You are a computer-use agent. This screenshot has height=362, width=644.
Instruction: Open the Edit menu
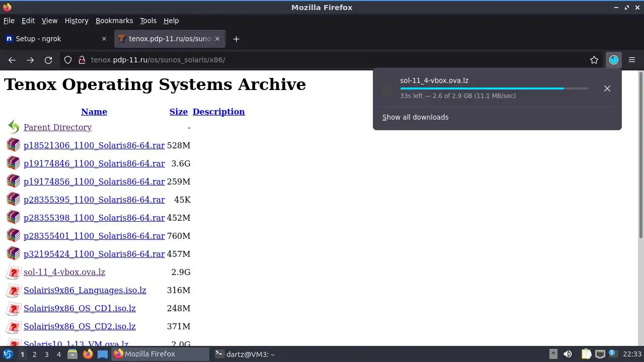(x=28, y=21)
